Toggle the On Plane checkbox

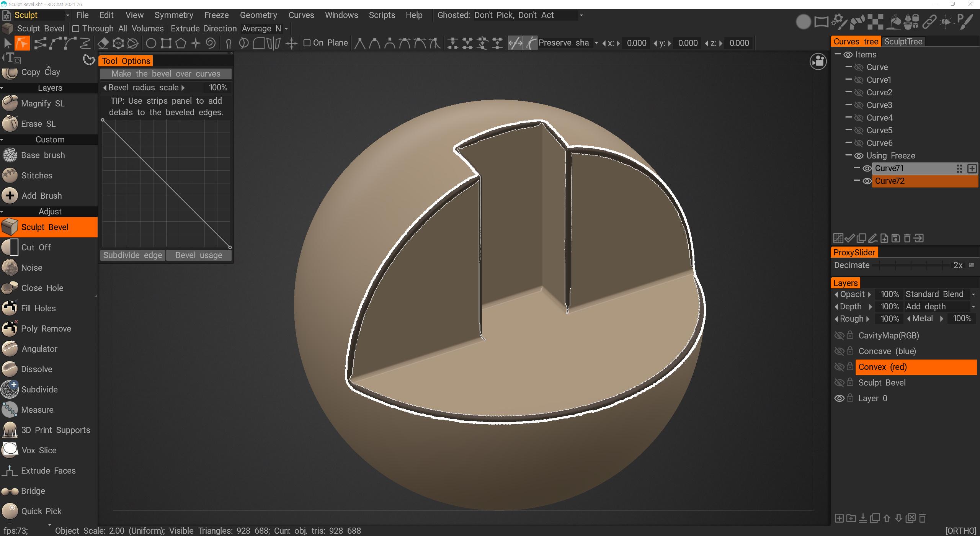pyautogui.click(x=307, y=43)
